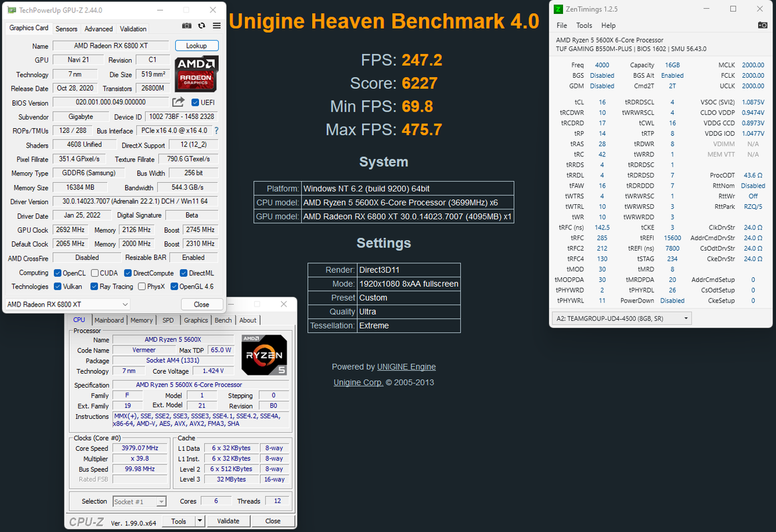Open the Unigine Corp. link

(358, 382)
